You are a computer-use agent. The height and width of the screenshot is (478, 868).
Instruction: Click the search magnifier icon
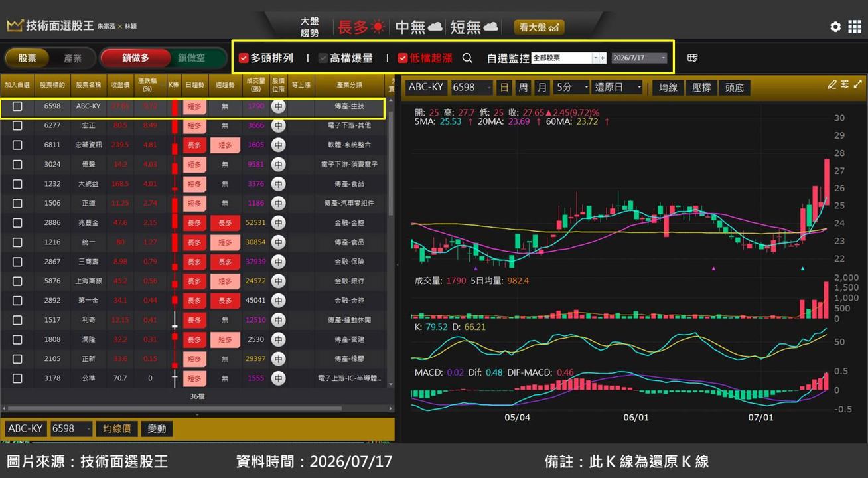coord(467,58)
